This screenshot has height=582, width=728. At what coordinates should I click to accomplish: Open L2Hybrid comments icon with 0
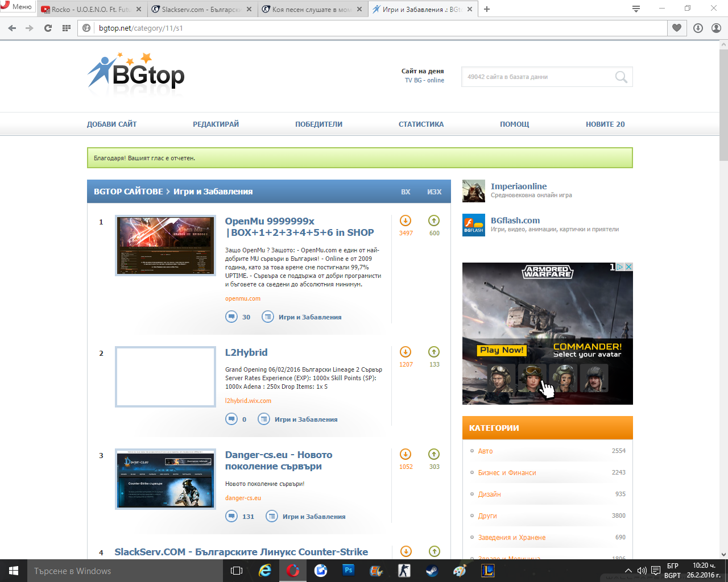click(x=231, y=419)
